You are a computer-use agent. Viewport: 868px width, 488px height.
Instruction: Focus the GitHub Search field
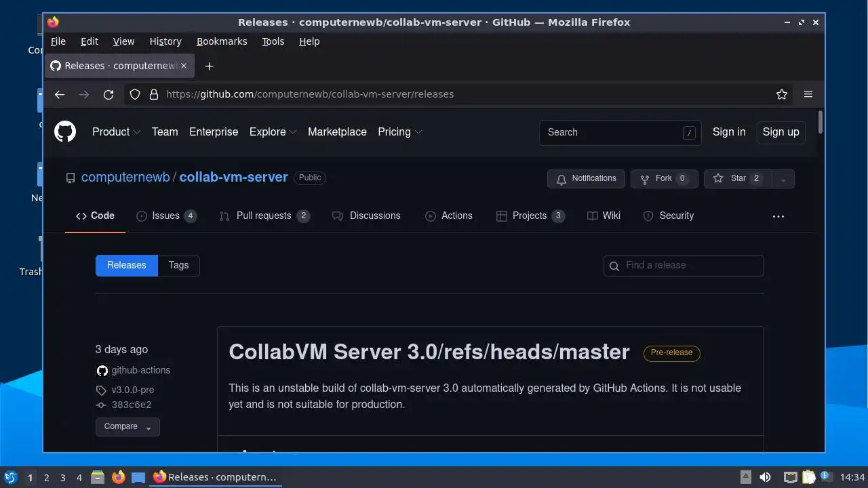pyautogui.click(x=620, y=132)
